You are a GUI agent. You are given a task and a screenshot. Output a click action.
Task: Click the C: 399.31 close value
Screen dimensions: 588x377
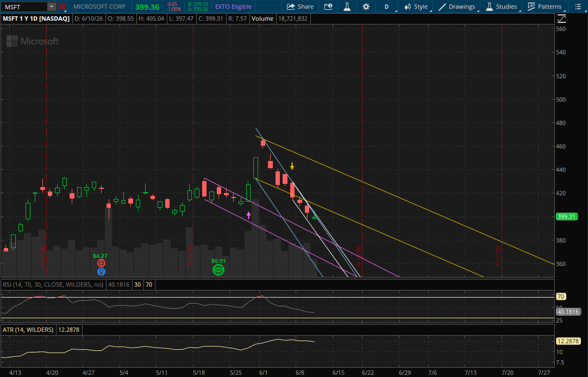pos(211,18)
